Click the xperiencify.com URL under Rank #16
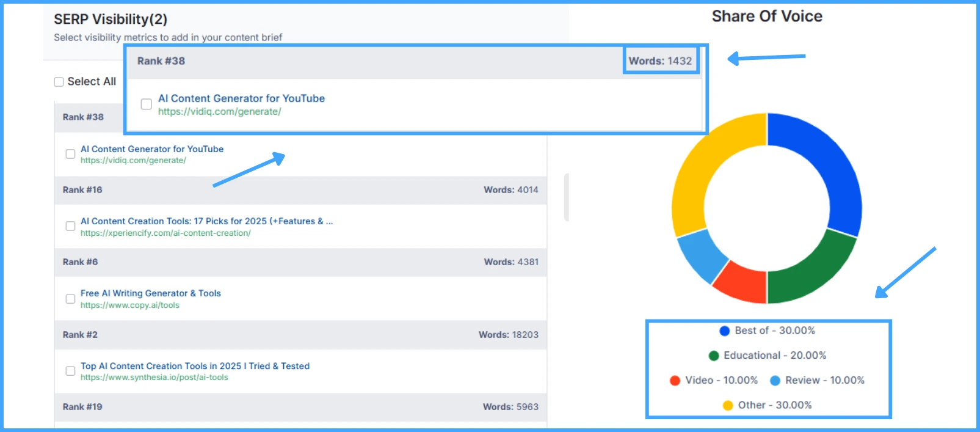This screenshot has height=432, width=980. 165,233
